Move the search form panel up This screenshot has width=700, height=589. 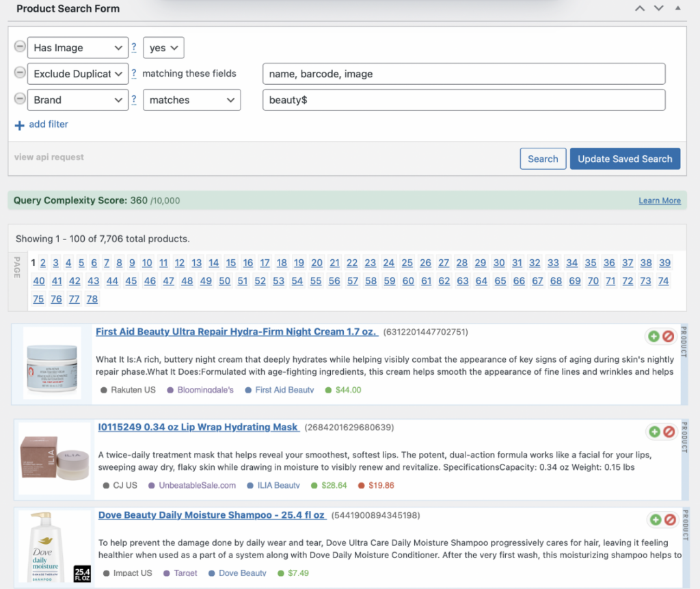pyautogui.click(x=640, y=8)
